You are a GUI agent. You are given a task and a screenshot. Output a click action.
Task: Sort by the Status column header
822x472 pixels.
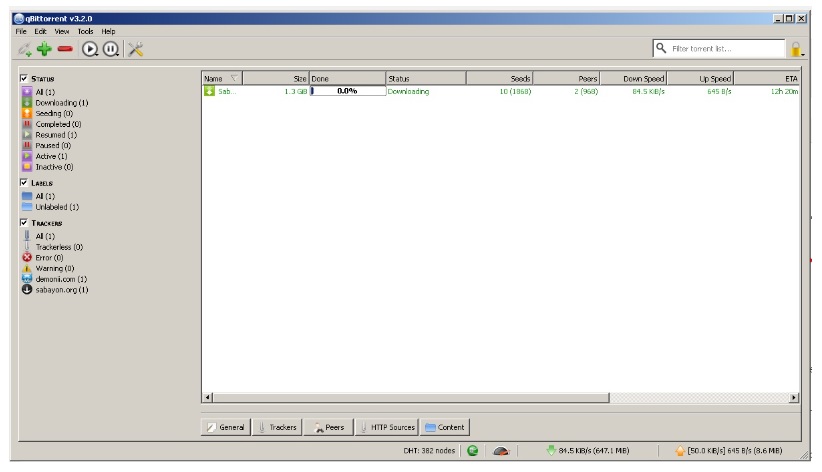[426, 78]
